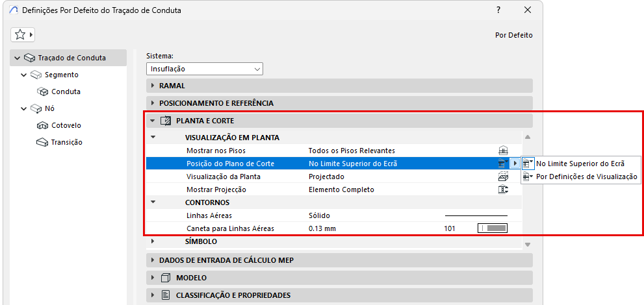Collapse the CONTORNOS group
Viewport: 644px width, 305px height.
tap(153, 202)
